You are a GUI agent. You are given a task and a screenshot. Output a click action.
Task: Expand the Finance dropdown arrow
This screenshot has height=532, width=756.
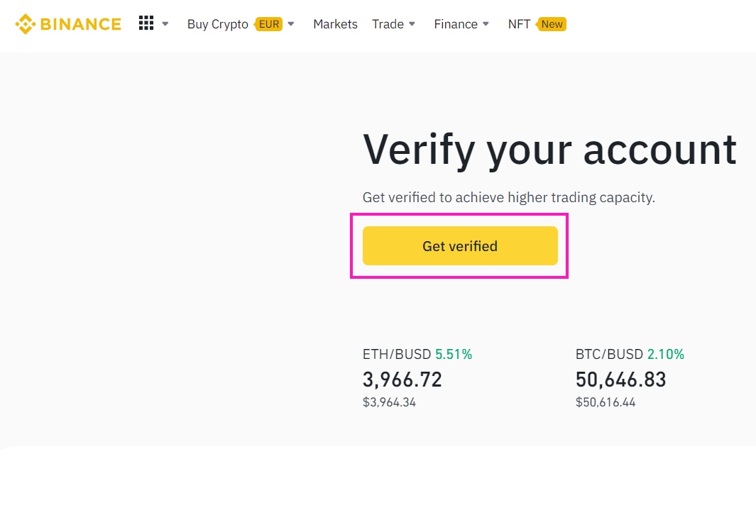click(x=486, y=24)
